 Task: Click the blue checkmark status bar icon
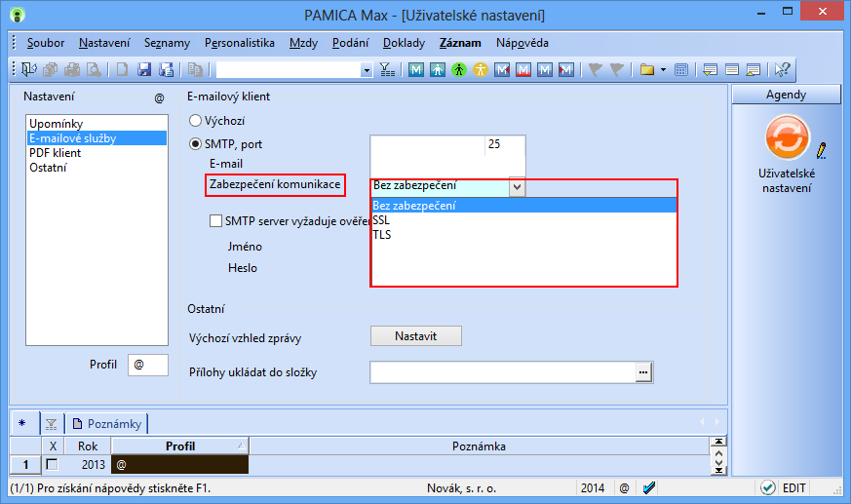coord(648,487)
